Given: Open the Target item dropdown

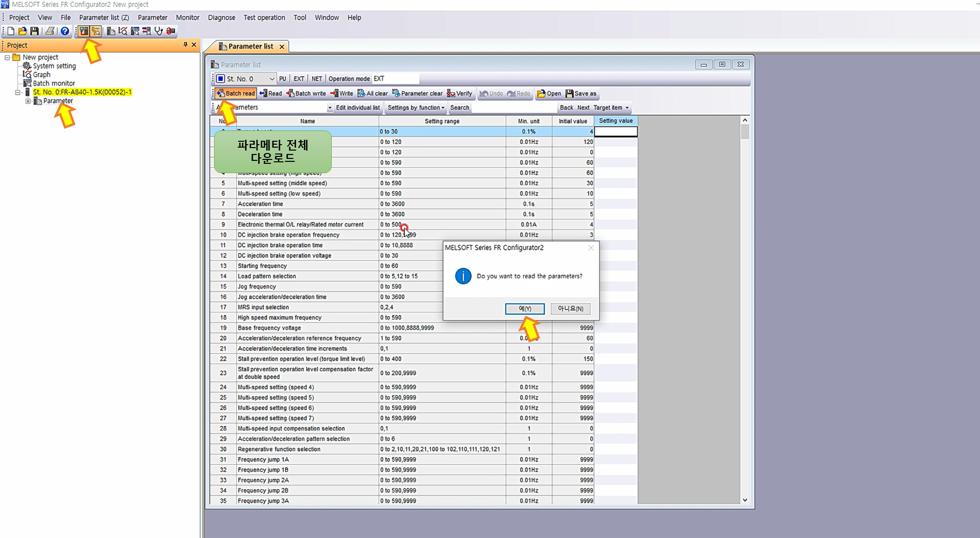Looking at the screenshot, I should (611, 108).
